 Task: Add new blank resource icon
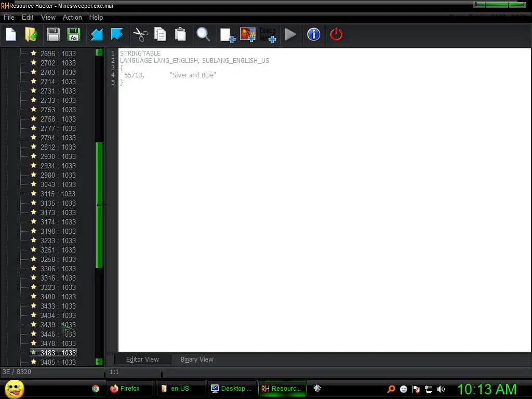coord(228,35)
